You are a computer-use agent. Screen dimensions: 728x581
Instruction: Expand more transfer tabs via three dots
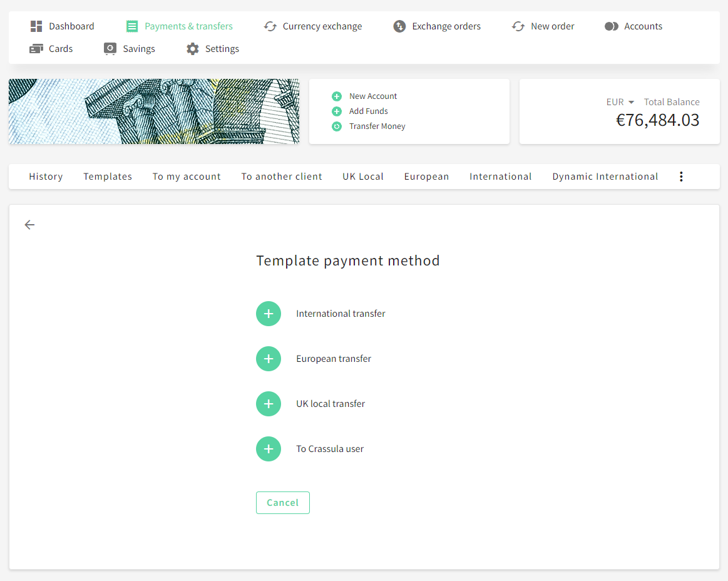pyautogui.click(x=681, y=177)
